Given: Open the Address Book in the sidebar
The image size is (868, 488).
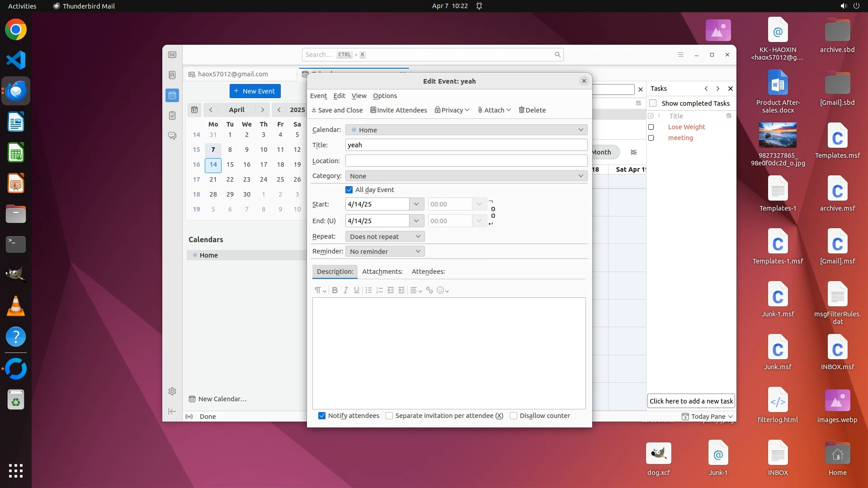Looking at the screenshot, I should click(172, 75).
